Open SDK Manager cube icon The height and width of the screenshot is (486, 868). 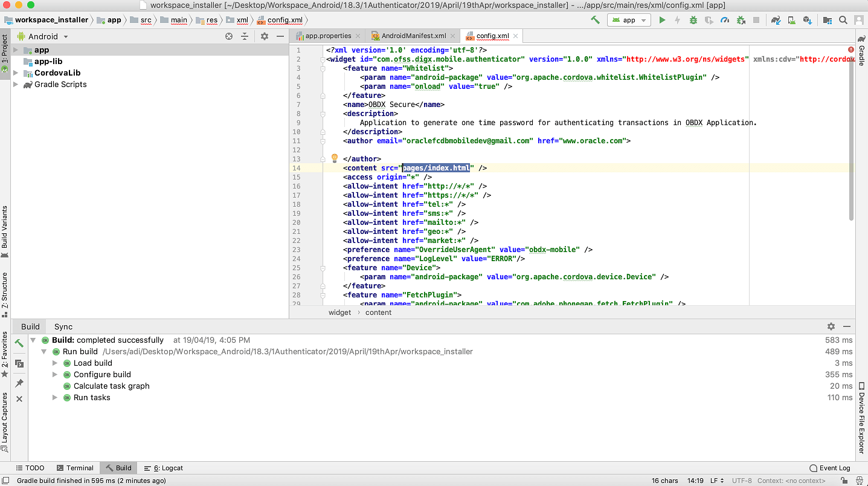[x=807, y=20]
